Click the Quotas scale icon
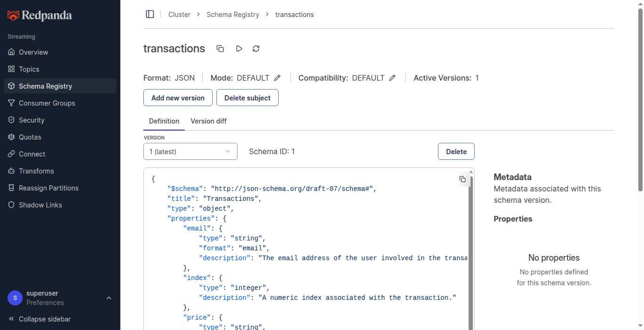This screenshot has width=644, height=330. [x=12, y=137]
